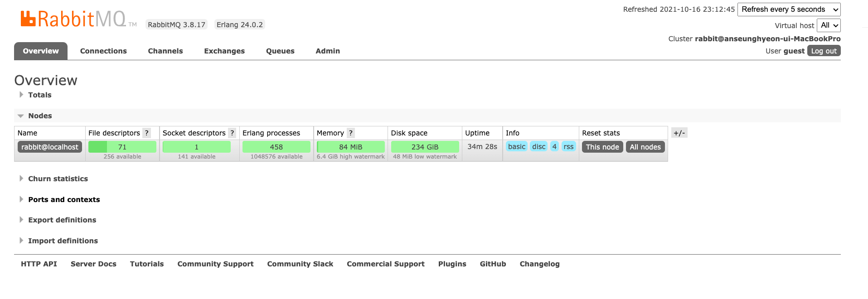Open the Changelog footer link
The image size is (868, 299).
point(539,264)
